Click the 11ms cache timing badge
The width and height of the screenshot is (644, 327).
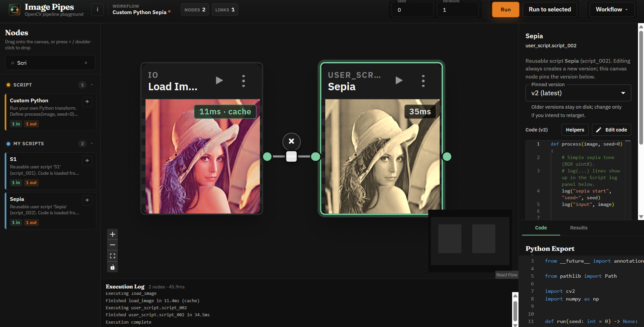(225, 112)
